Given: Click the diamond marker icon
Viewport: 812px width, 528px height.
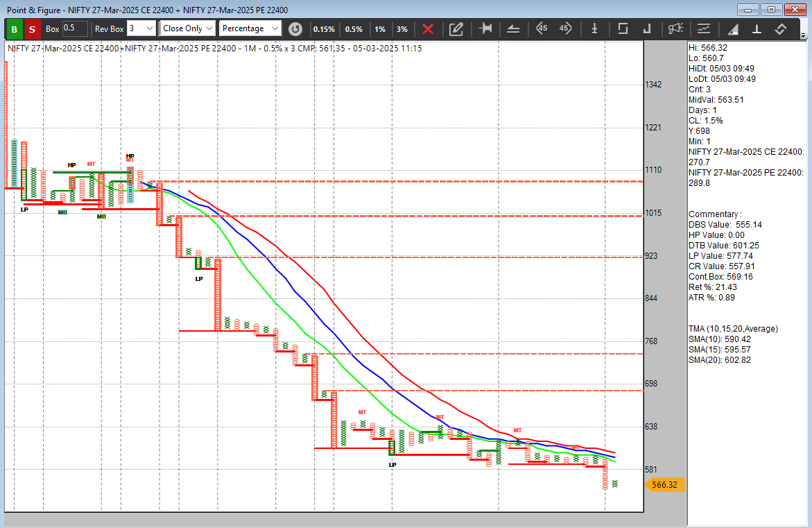Looking at the screenshot, I should [x=781, y=30].
